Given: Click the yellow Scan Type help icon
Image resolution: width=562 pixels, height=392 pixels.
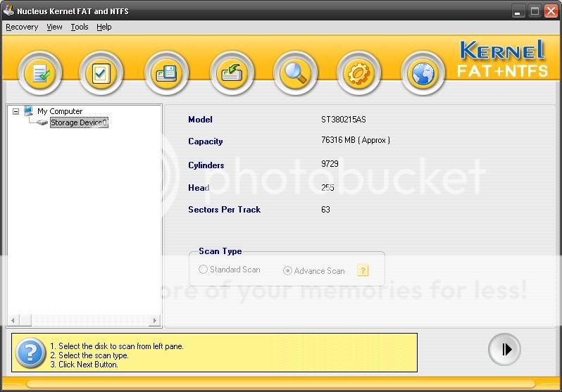Looking at the screenshot, I should click(363, 270).
